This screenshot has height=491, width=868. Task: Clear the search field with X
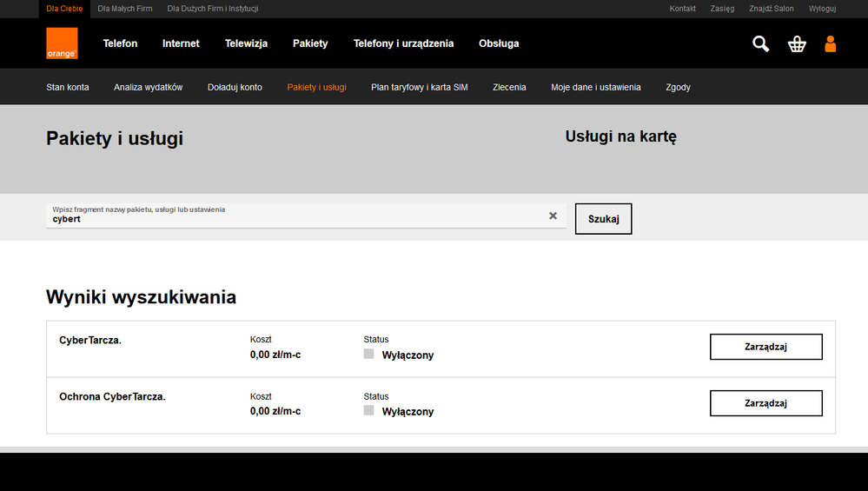[x=553, y=216]
